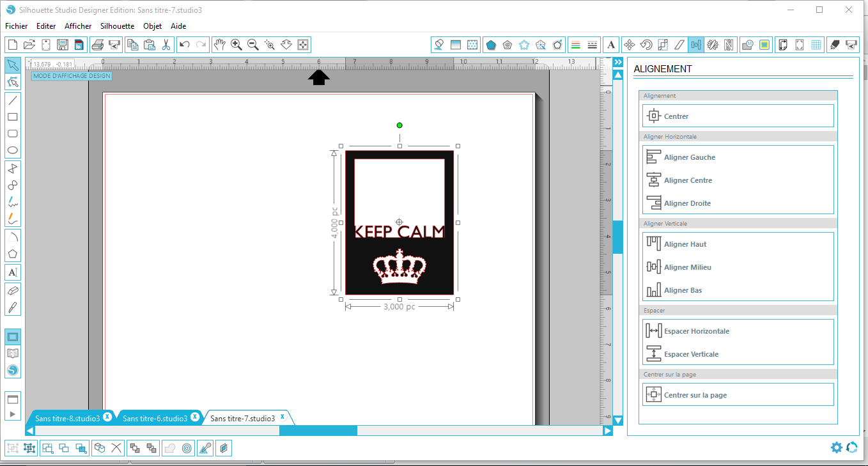Viewport: 868px width, 466px height.
Task: Undo the last action
Action: tap(184, 45)
